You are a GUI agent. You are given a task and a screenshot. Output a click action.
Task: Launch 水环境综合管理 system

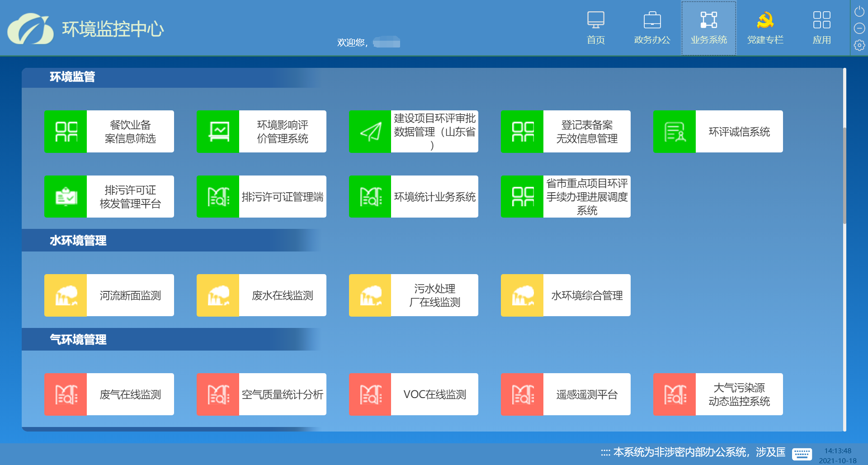coord(586,295)
